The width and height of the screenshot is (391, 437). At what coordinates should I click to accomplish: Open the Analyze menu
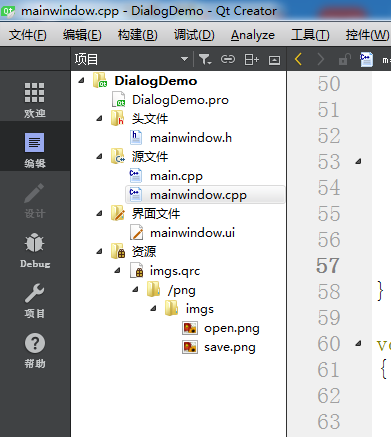253,35
